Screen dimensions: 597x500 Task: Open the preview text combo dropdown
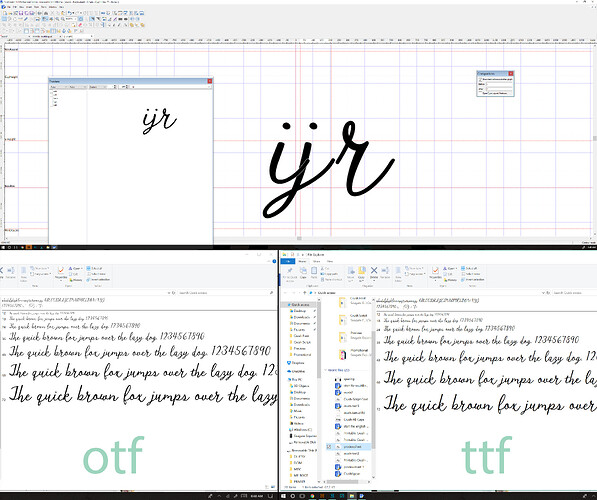coord(209,87)
